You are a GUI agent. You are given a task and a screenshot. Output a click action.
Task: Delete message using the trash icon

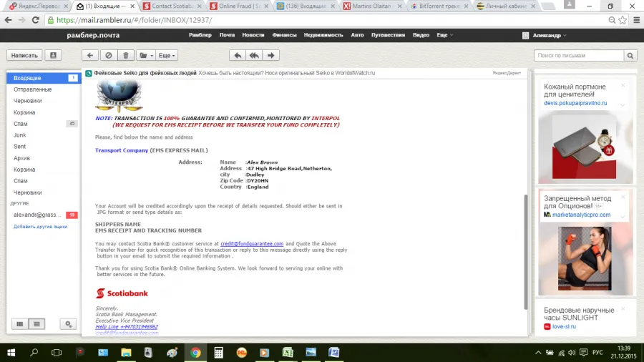tap(126, 55)
